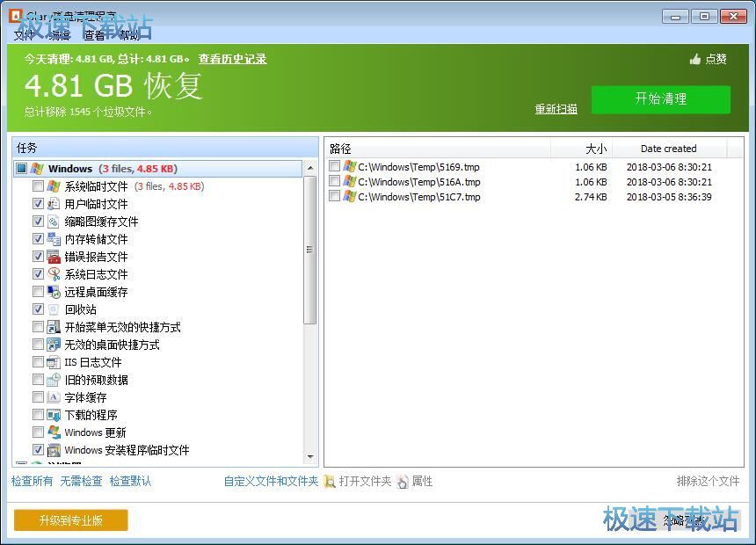The width and height of the screenshot is (756, 545).
Task: Enable the 远程桌面缓存 checkbox
Action: 38,291
